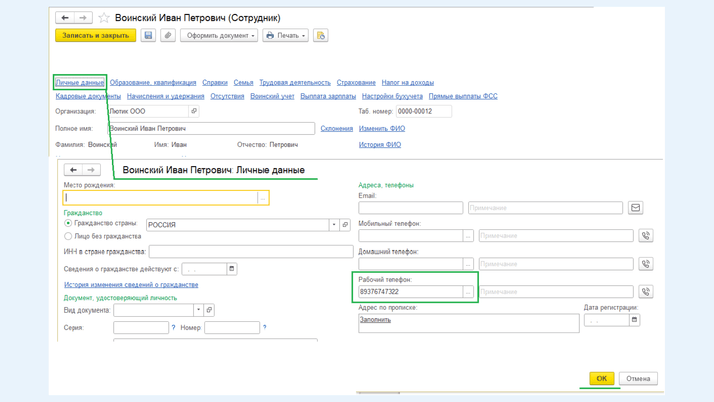This screenshot has height=402, width=714.
Task: Open 'История изменения сведений о гражданстве' link
Action: (131, 285)
